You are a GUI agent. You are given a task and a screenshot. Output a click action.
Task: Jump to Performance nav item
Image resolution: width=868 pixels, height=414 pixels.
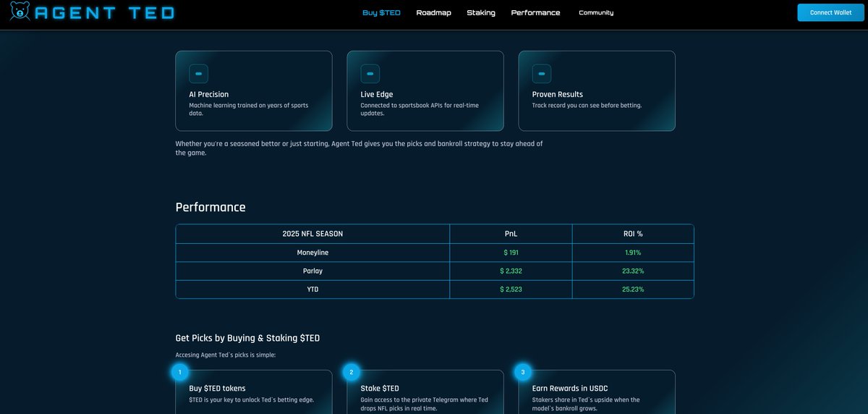(x=535, y=12)
